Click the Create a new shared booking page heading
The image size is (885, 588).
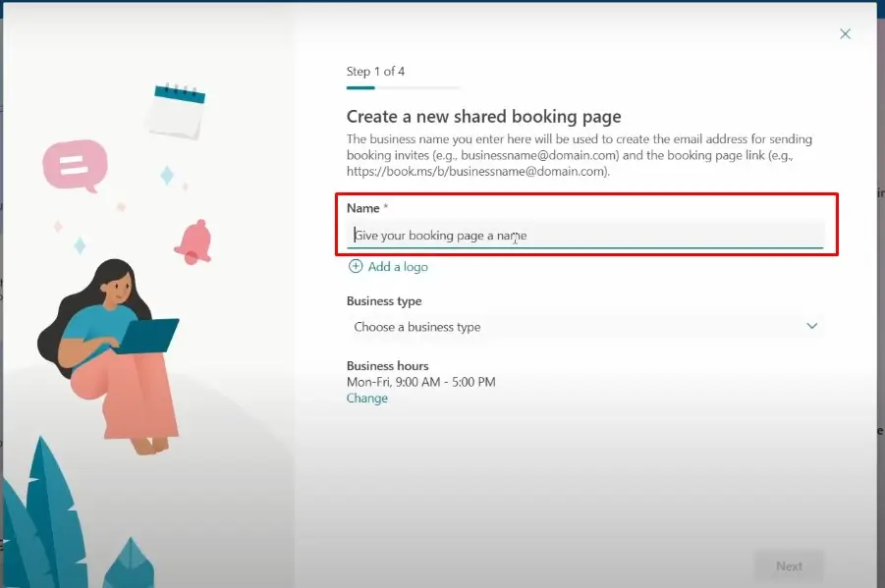tap(483, 117)
